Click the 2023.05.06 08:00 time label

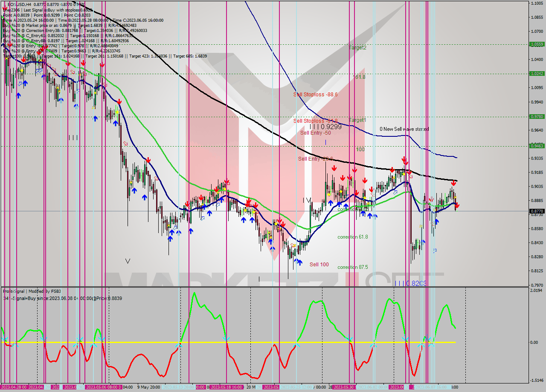click(x=102, y=387)
